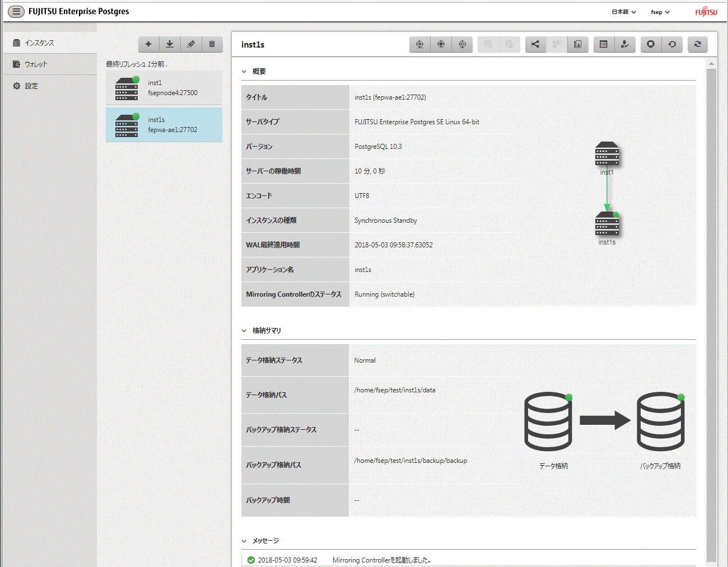This screenshot has width=728, height=567.
Task: Collapse the 格納サマリ section
Action: 244,331
